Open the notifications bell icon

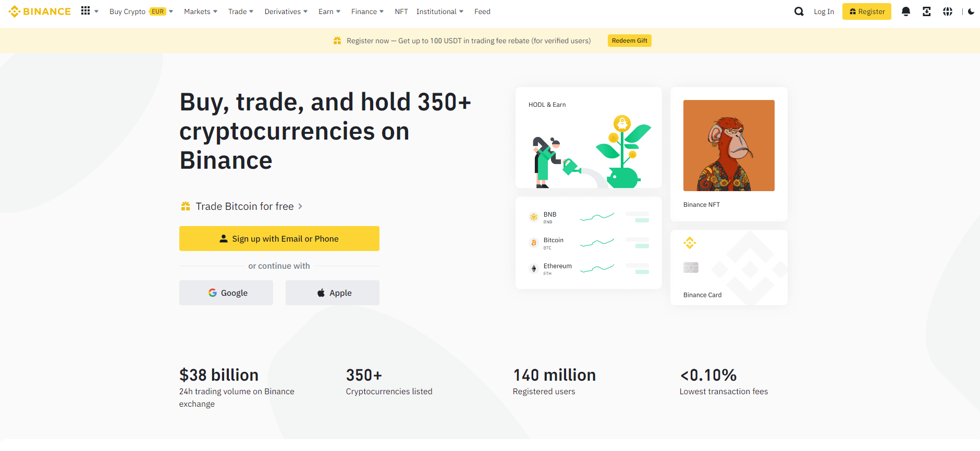[906, 11]
